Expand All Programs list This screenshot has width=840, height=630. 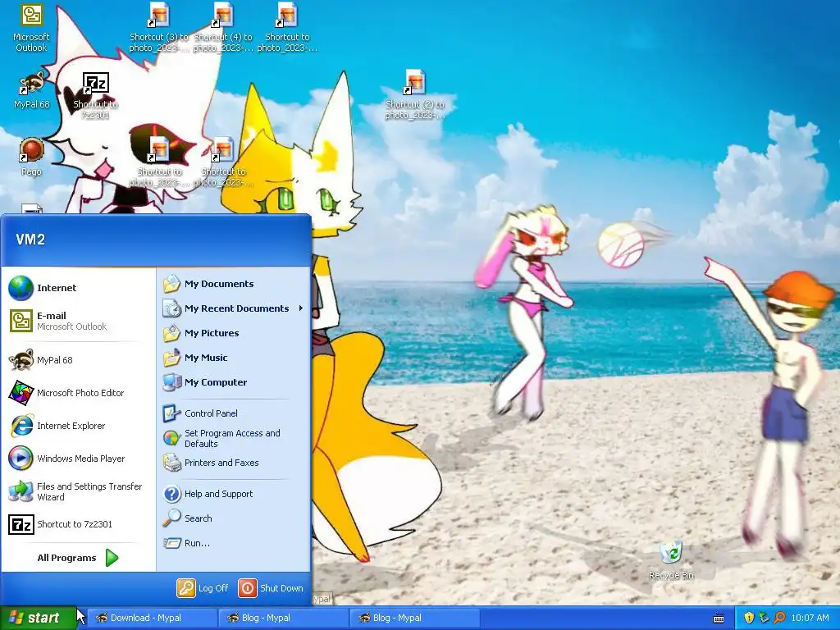coord(78,558)
